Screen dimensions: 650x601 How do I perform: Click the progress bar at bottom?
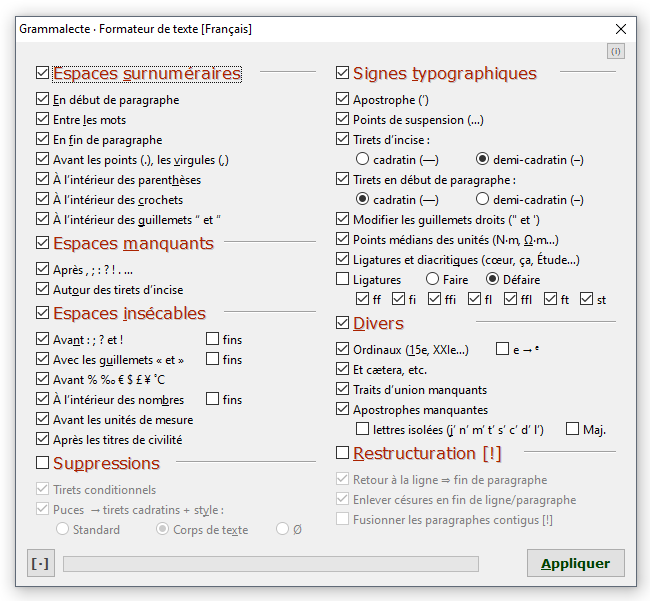pos(271,564)
